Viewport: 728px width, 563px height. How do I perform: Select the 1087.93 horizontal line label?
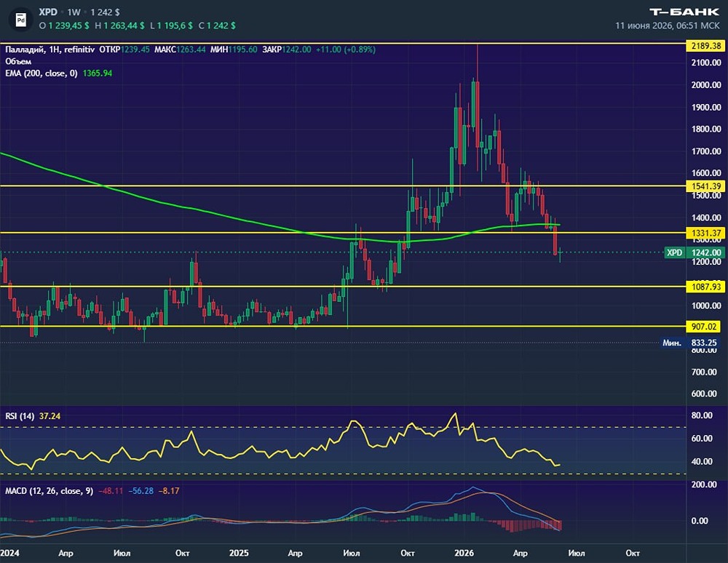(705, 287)
